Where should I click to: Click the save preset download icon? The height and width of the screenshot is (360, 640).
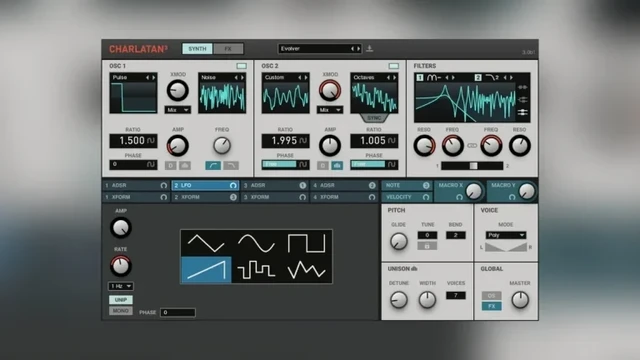(369, 49)
